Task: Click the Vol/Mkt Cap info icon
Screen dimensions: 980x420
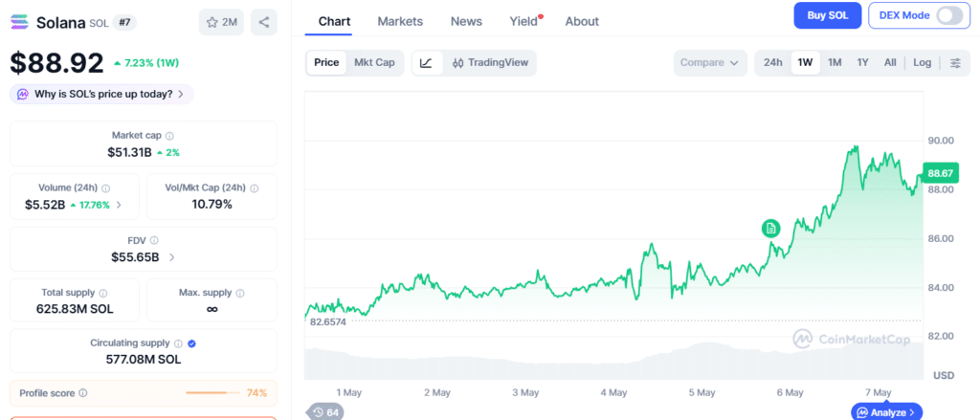Action: (x=254, y=188)
